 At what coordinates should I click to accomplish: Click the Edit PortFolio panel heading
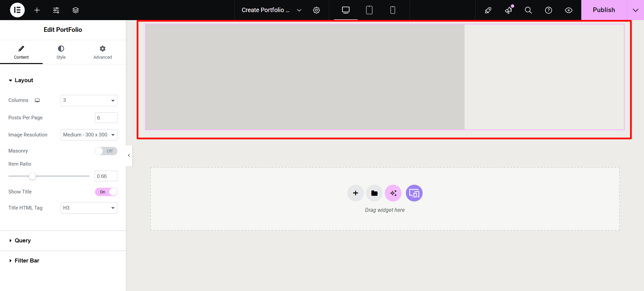63,30
